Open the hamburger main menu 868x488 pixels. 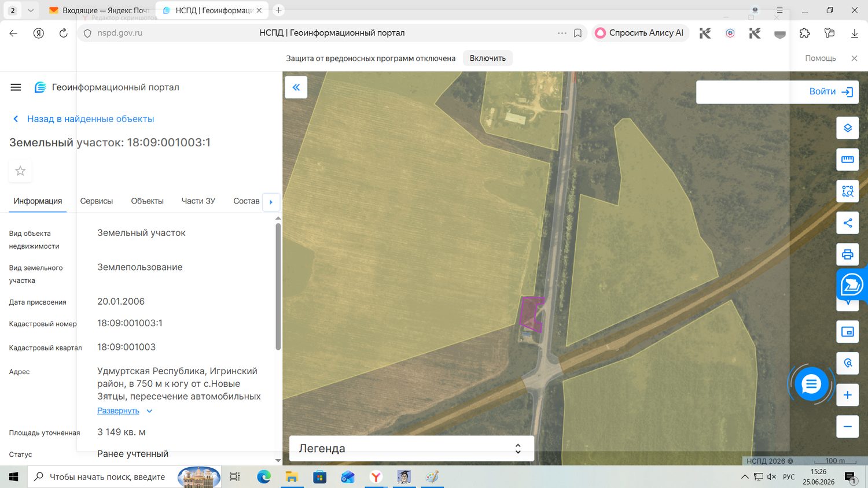16,87
